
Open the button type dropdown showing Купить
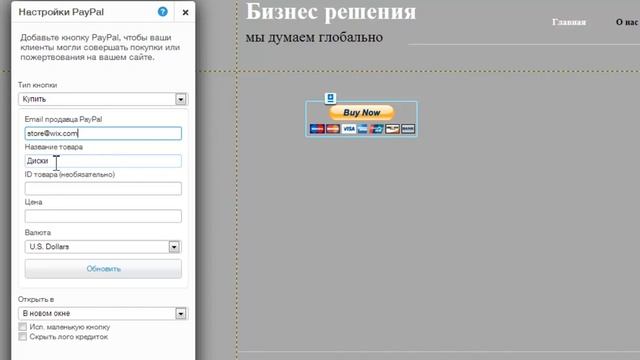[x=103, y=99]
